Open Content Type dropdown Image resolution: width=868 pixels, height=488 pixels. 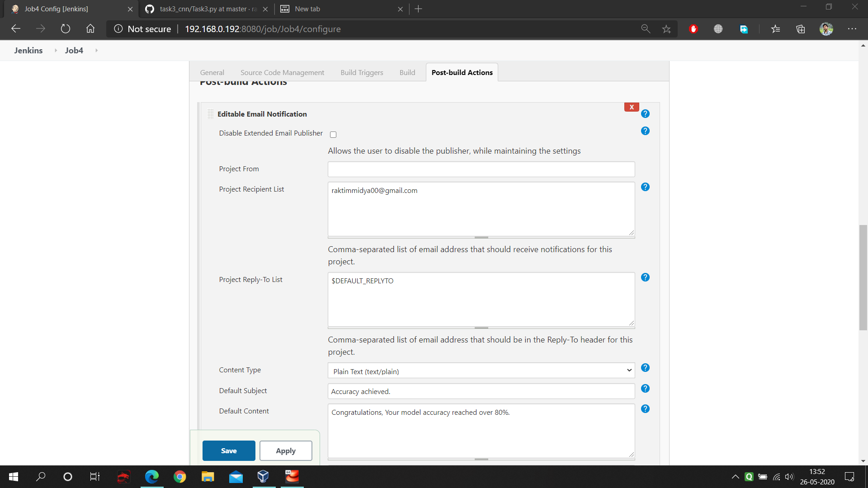481,371
